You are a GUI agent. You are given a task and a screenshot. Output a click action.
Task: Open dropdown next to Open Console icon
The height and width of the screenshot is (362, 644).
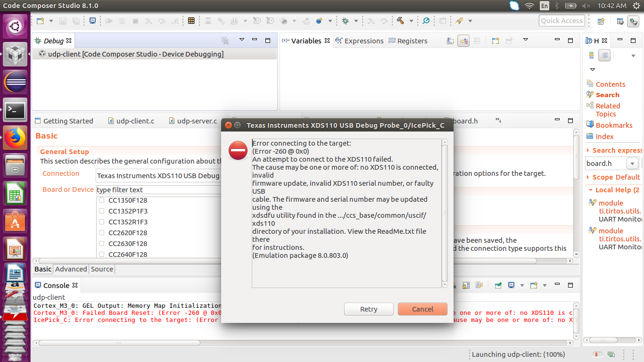(545, 285)
